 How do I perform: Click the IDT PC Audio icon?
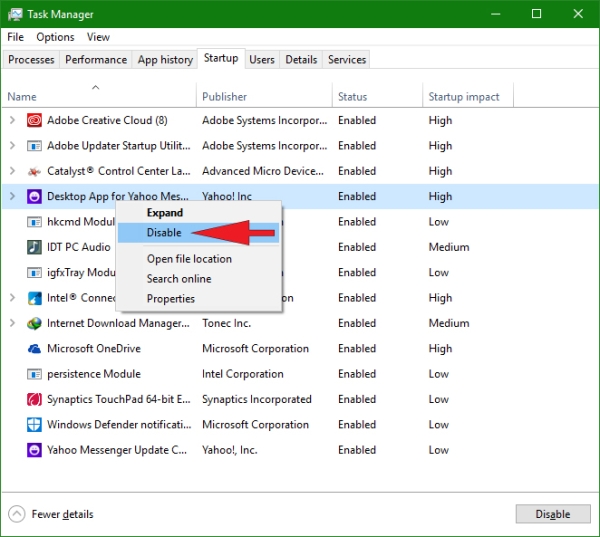[34, 247]
